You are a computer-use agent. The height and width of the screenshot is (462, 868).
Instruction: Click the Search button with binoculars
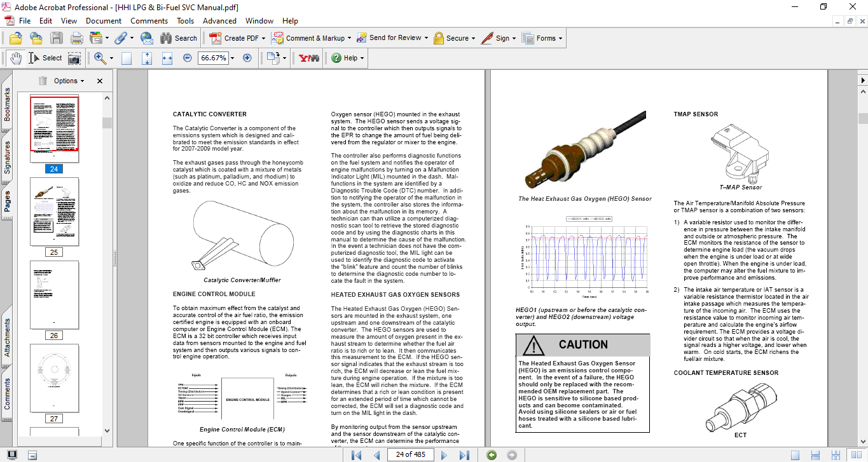(179, 38)
